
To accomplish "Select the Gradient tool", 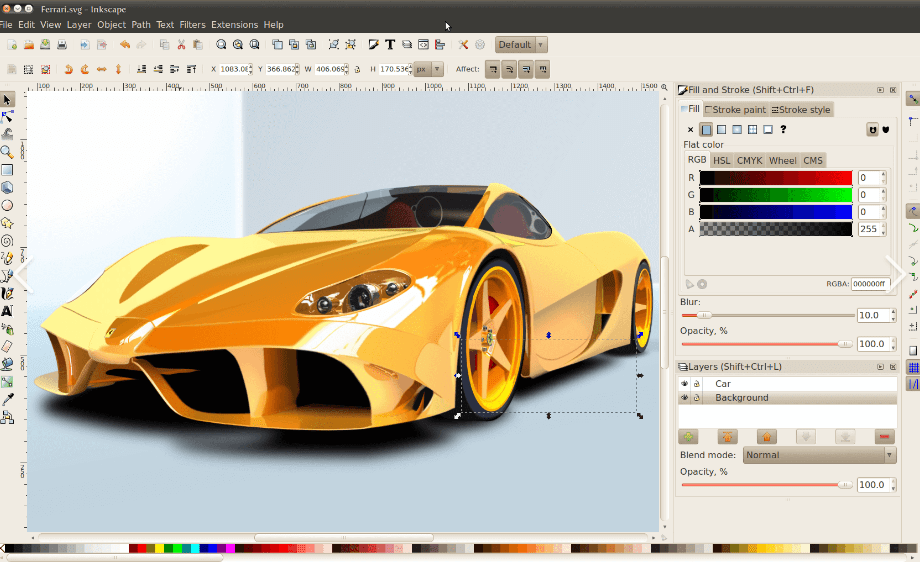I will point(7,382).
